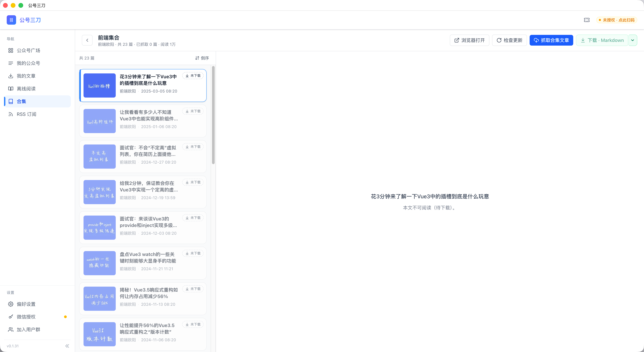This screenshot has height=352, width=644.
Task: Open article 面试官：来谈谈Vue3的provide和inject
Action: (143, 228)
